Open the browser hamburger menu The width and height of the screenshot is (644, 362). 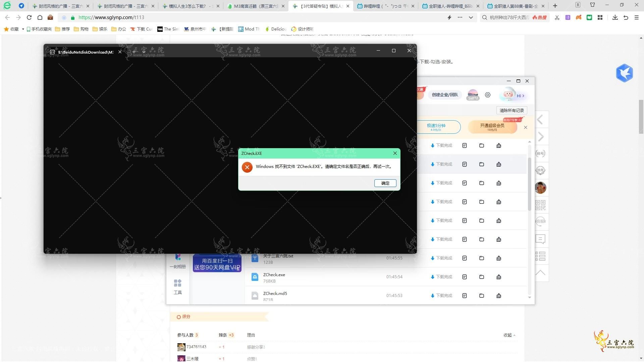(637, 17)
